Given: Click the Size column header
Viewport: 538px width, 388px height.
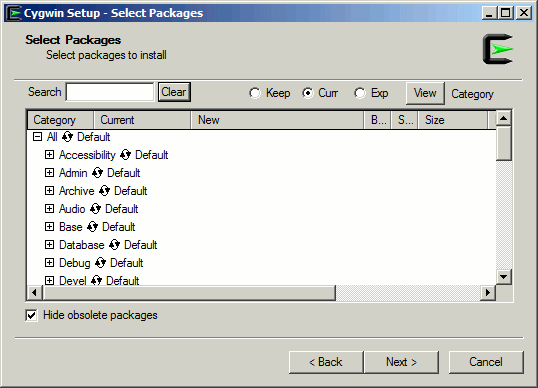Looking at the screenshot, I should tap(453, 120).
